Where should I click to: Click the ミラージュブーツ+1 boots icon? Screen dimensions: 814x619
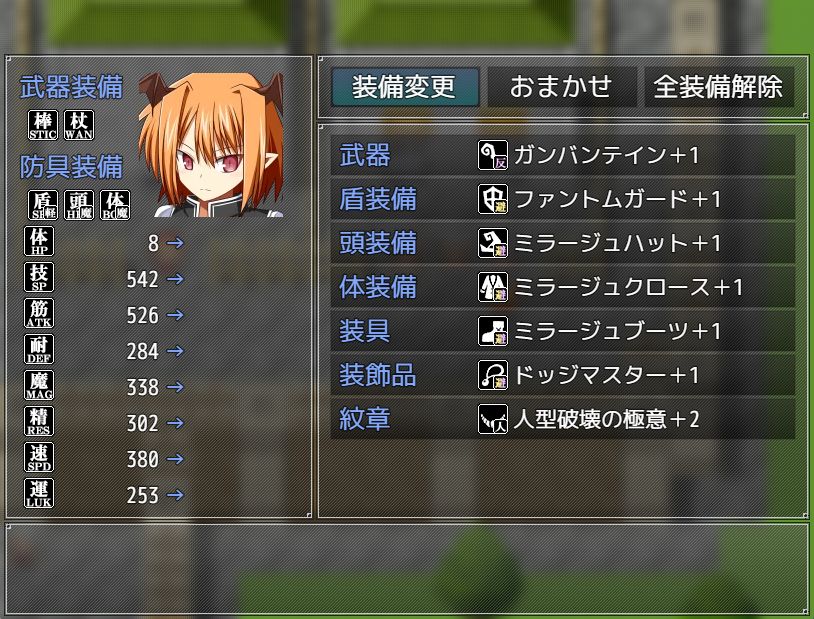493,331
